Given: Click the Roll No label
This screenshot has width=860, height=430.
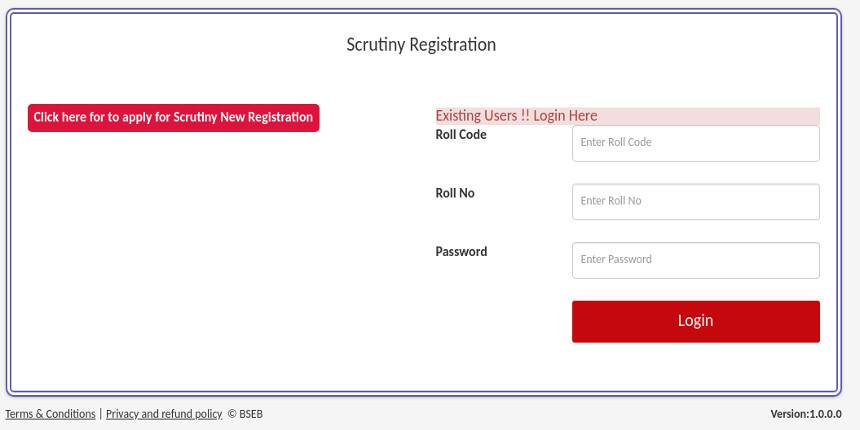Looking at the screenshot, I should pos(455,193).
